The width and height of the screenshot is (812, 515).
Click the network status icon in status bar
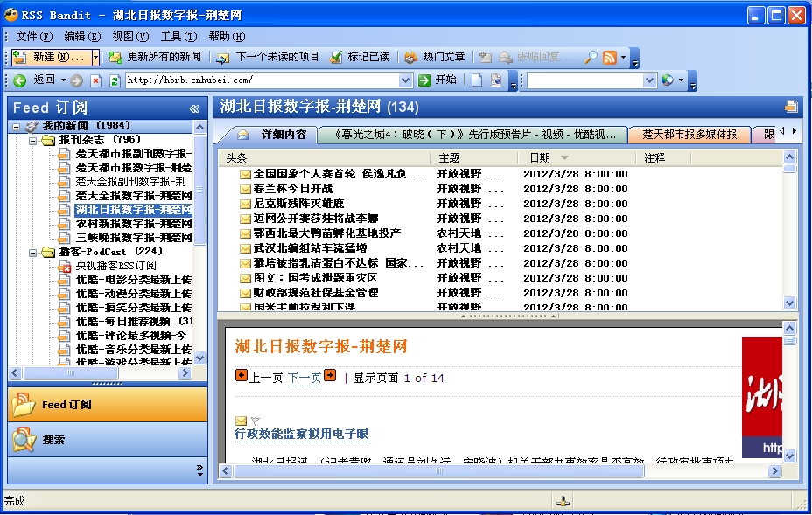pyautogui.click(x=563, y=501)
